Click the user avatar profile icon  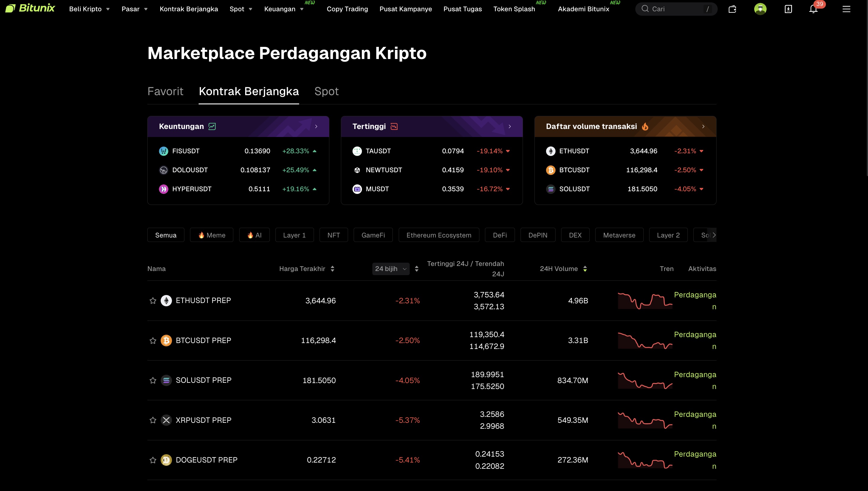pyautogui.click(x=760, y=9)
